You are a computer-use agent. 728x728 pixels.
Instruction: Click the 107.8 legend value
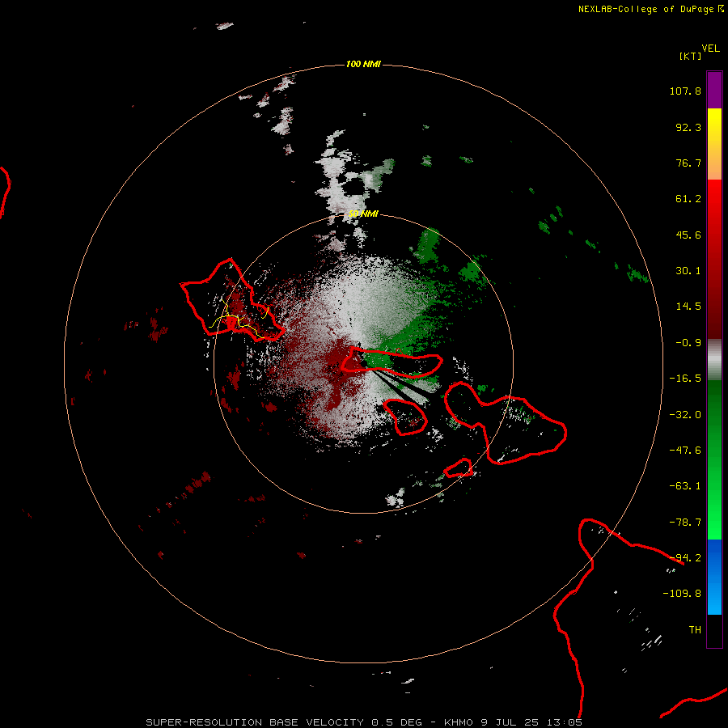pos(685,91)
